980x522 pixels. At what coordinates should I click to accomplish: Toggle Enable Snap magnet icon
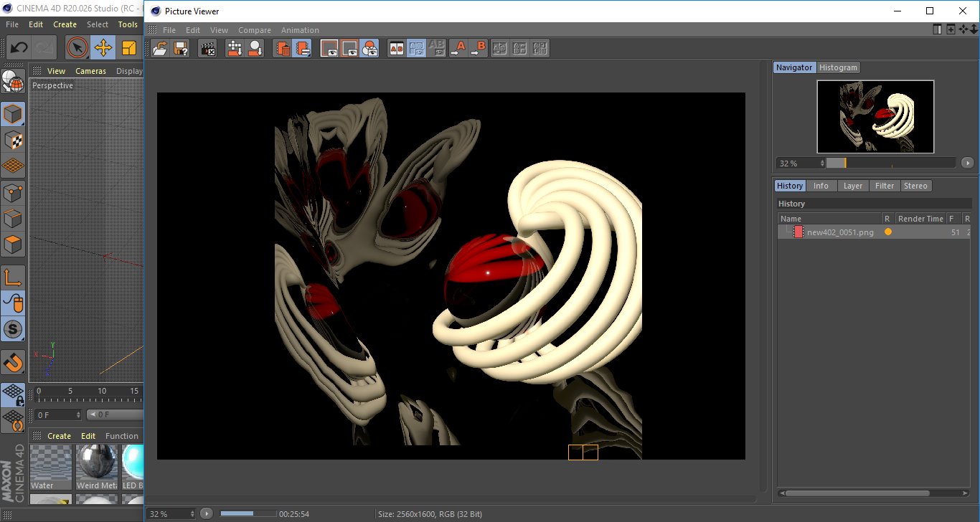pos(13,363)
